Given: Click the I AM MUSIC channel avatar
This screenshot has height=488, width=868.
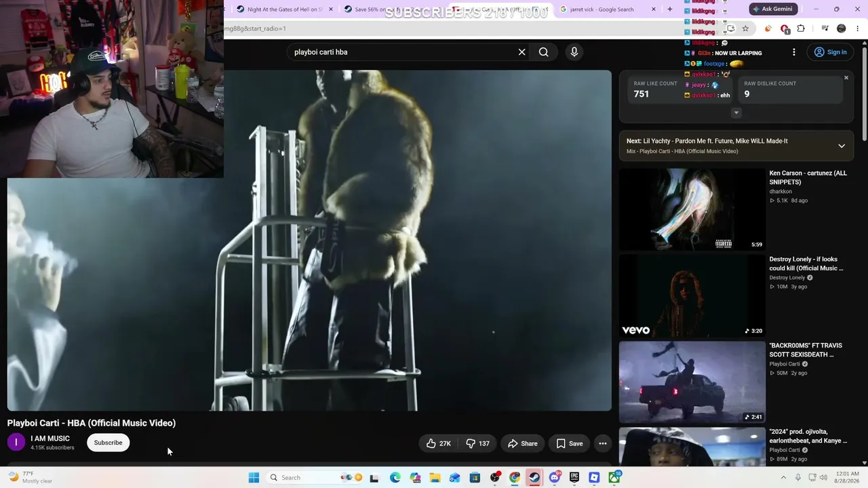Looking at the screenshot, I should (16, 443).
